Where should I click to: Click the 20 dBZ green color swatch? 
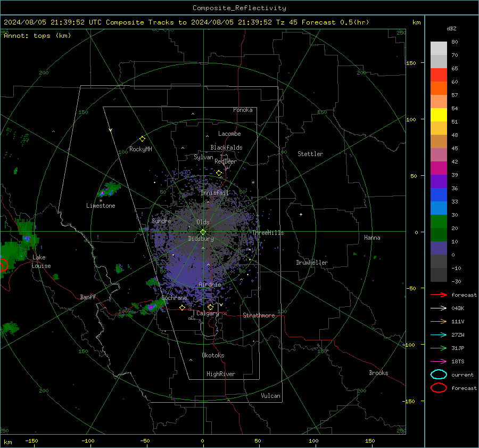tap(439, 222)
